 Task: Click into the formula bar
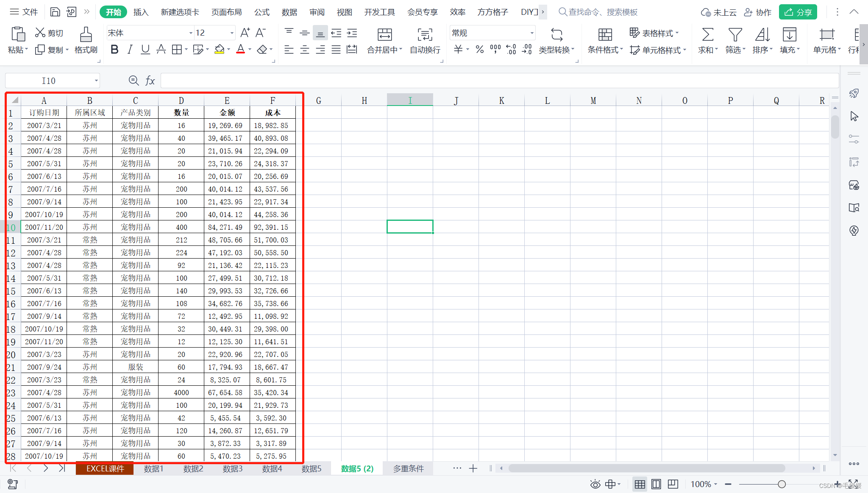(x=500, y=81)
